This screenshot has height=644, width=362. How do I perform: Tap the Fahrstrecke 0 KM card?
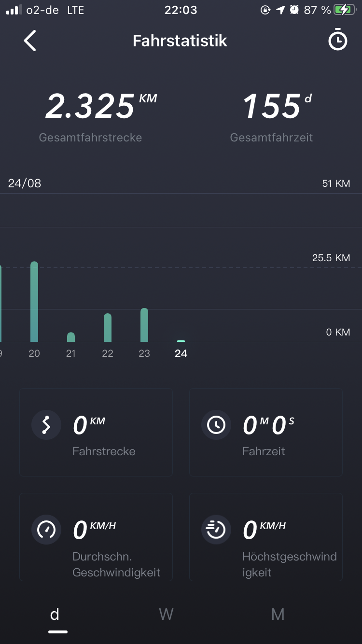(96, 433)
